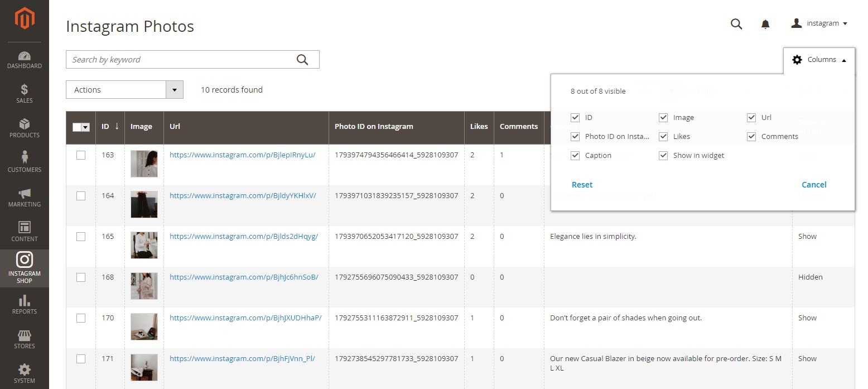Sort by ID column arrow

pyautogui.click(x=117, y=127)
